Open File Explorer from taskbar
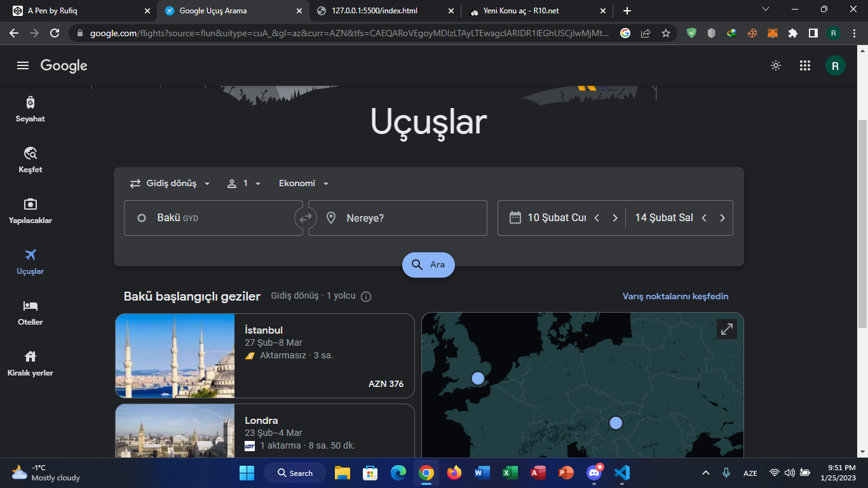 pos(342,473)
